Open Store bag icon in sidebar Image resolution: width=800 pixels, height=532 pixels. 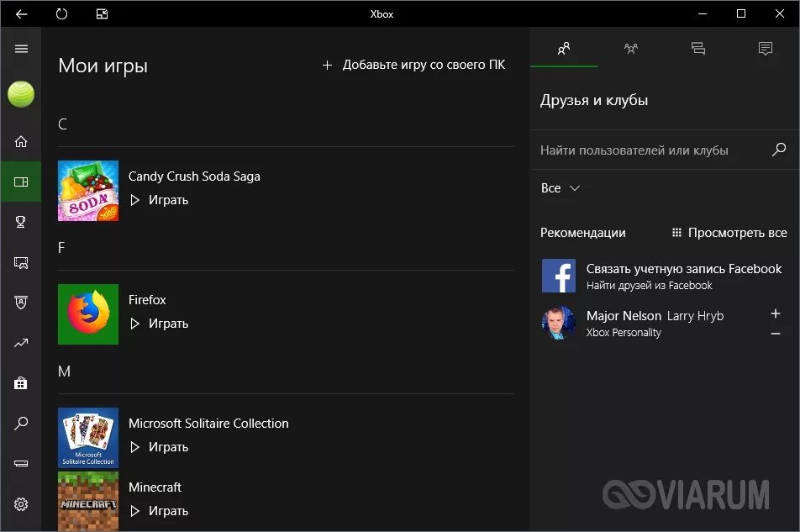tap(21, 383)
